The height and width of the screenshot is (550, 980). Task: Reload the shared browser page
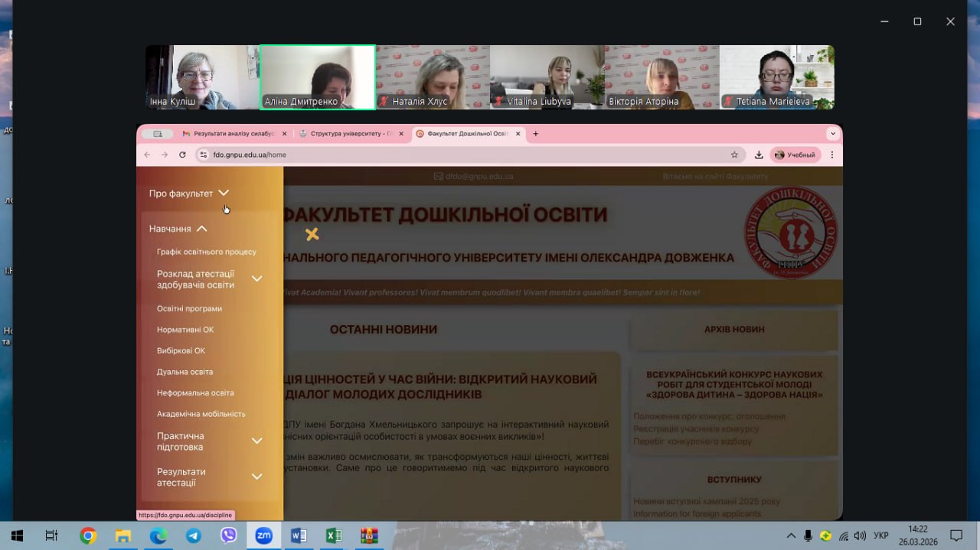[182, 155]
